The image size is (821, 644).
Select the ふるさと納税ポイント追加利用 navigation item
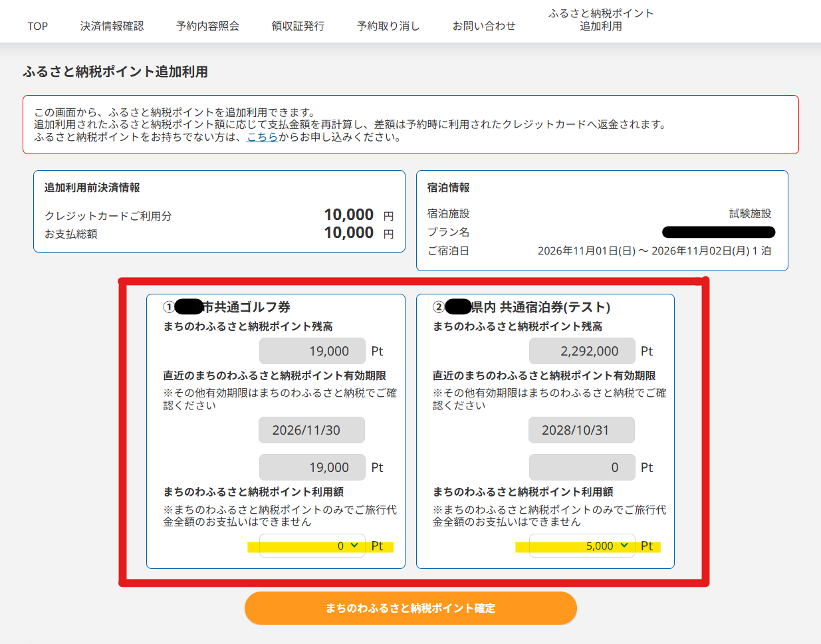click(601, 20)
